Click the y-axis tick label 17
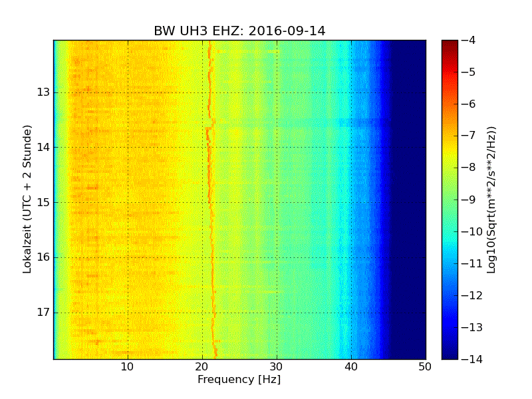Image resolution: width=532 pixels, height=399 pixels. 43,312
